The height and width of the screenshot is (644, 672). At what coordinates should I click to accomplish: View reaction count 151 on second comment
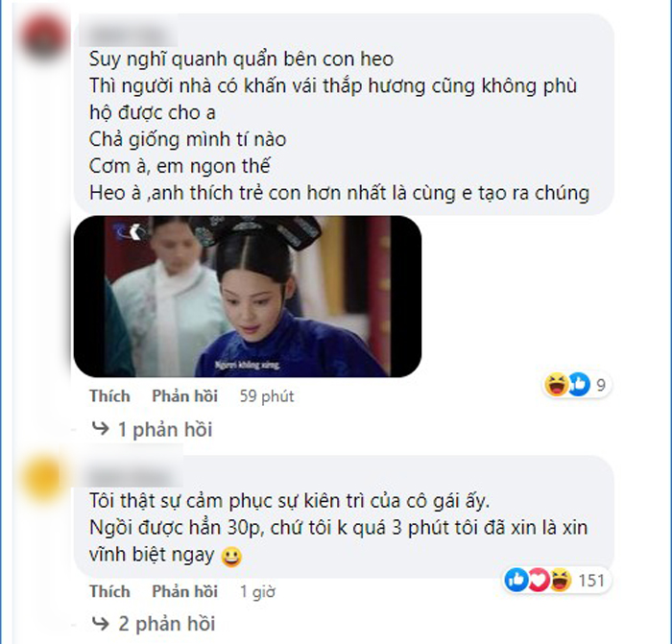click(x=591, y=581)
